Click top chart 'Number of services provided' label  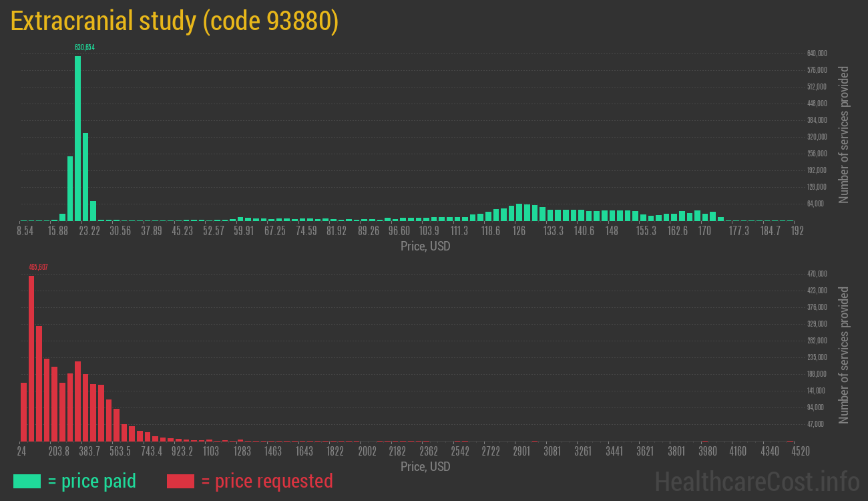tap(844, 134)
